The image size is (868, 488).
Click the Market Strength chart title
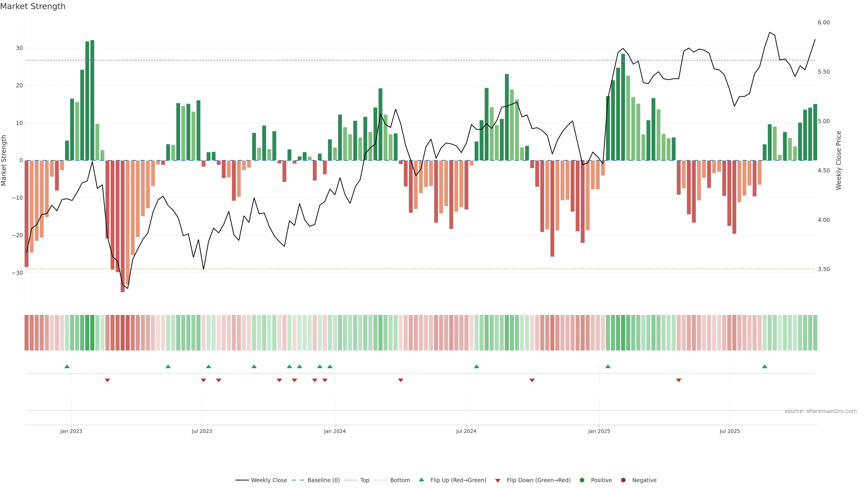33,6
